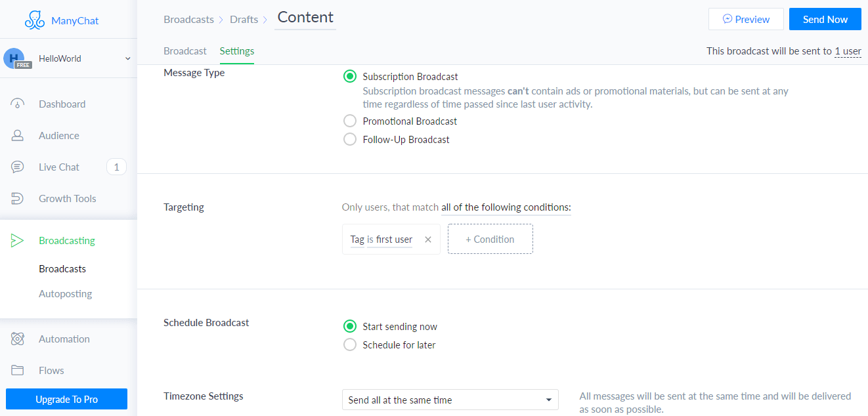868x416 pixels.
Task: Click the Automation atom icon
Action: click(18, 339)
